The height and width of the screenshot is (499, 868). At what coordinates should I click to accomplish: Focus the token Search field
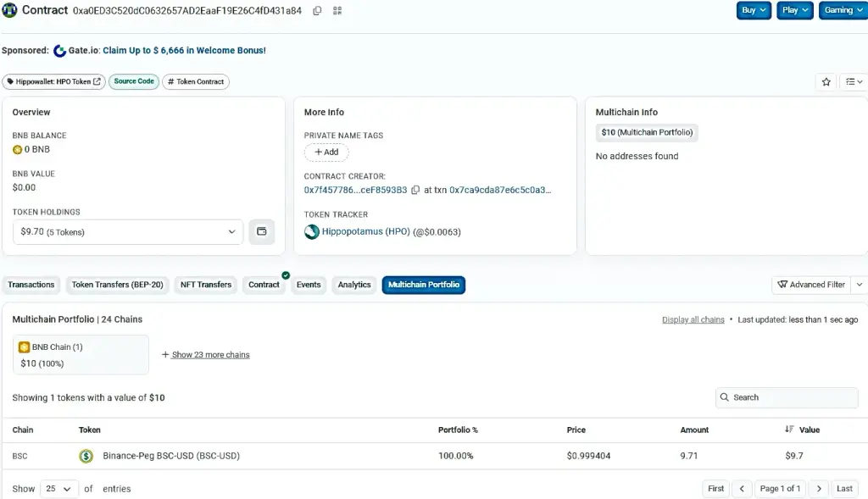click(x=787, y=397)
